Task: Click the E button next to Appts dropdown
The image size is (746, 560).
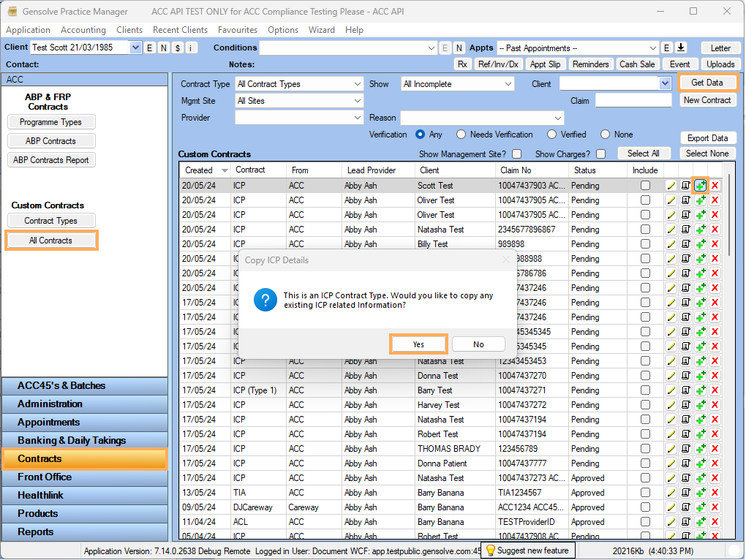Action: 666,48
